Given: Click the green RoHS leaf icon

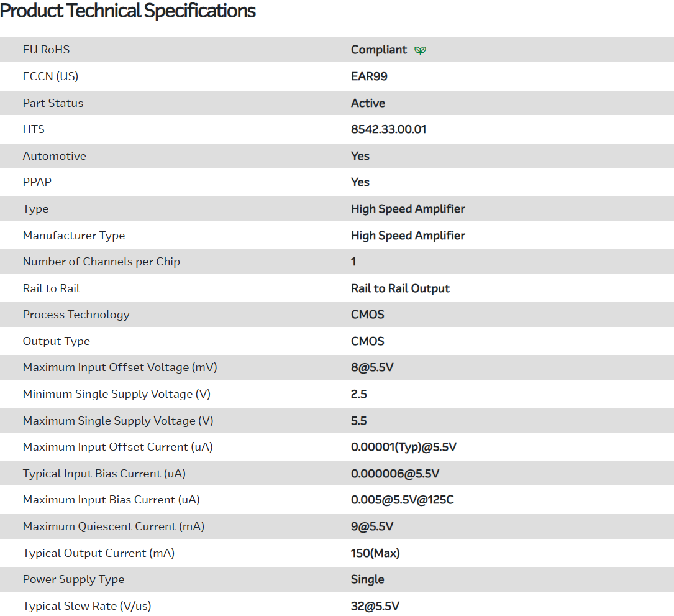Looking at the screenshot, I should 421,50.
